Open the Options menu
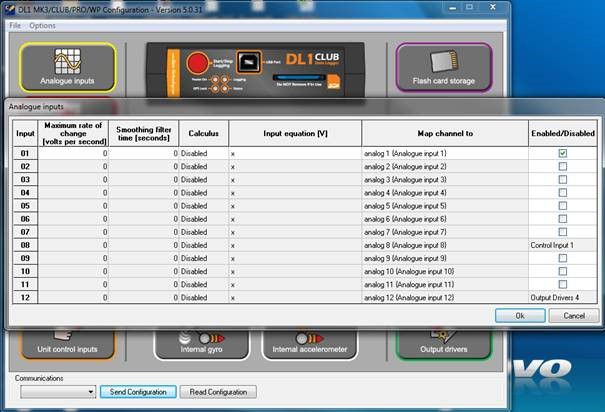605x412 pixels. click(x=43, y=25)
